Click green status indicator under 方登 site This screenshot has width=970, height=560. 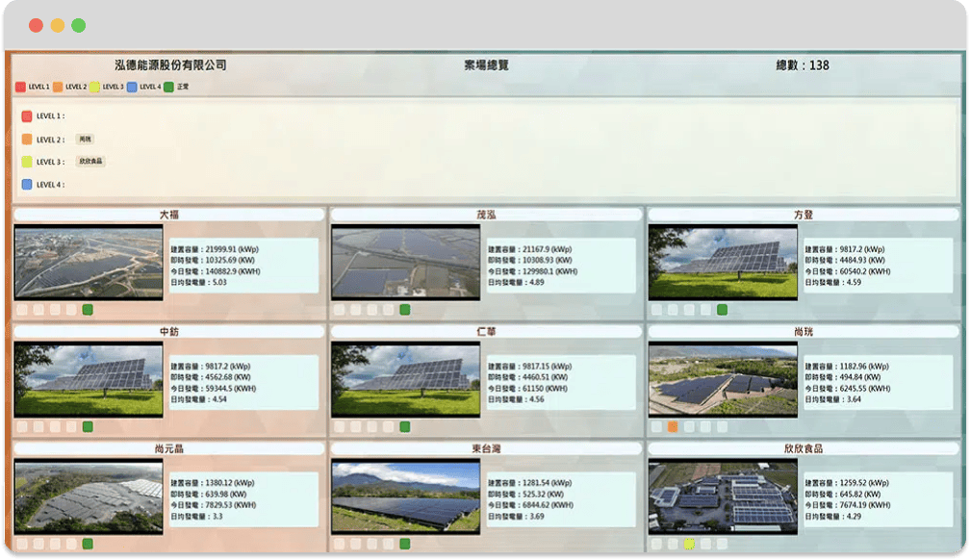click(x=722, y=310)
